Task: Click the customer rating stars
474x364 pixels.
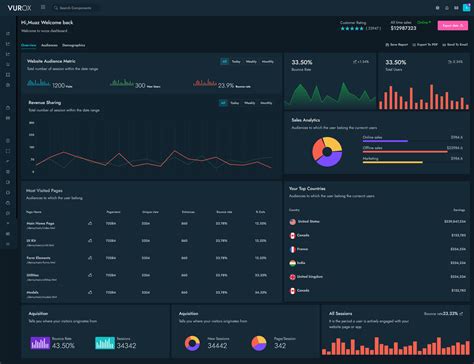Action: coord(352,29)
